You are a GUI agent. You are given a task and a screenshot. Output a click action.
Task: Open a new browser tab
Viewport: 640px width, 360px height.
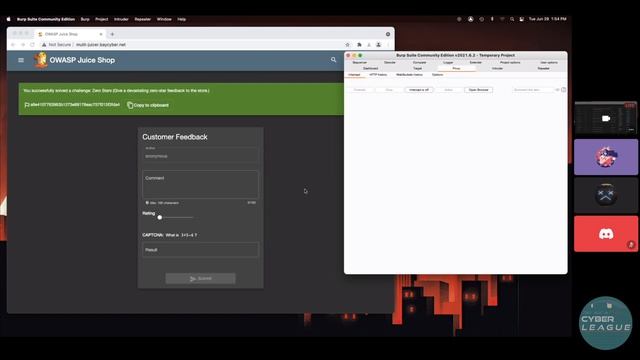(x=112, y=34)
